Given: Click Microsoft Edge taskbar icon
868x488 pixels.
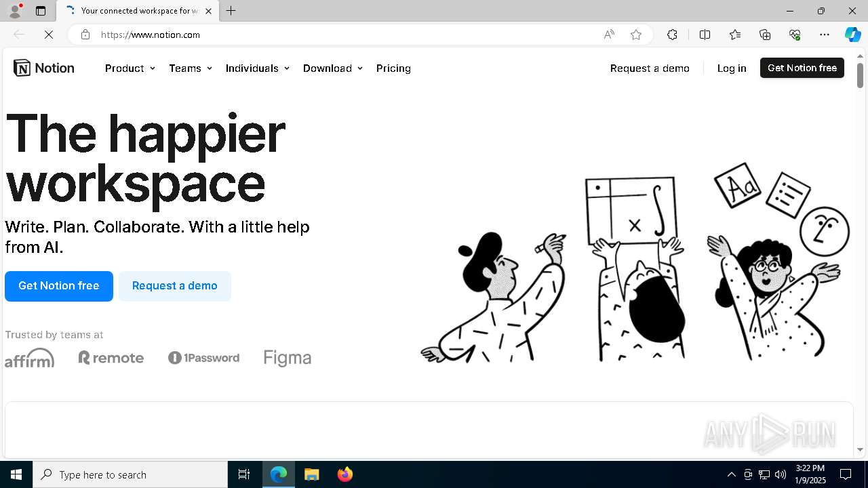Looking at the screenshot, I should (279, 474).
